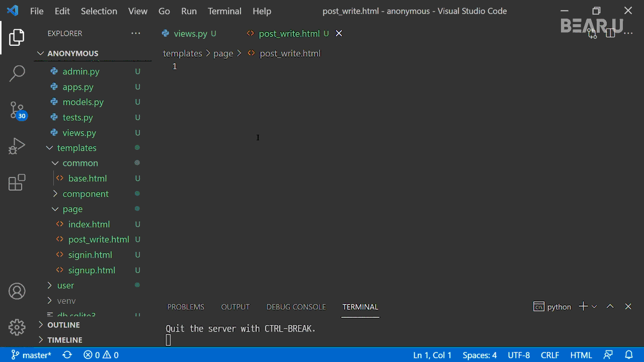The width and height of the screenshot is (644, 362).
Task: Switch to the OUTPUT panel tab
Action: pyautogui.click(x=235, y=307)
